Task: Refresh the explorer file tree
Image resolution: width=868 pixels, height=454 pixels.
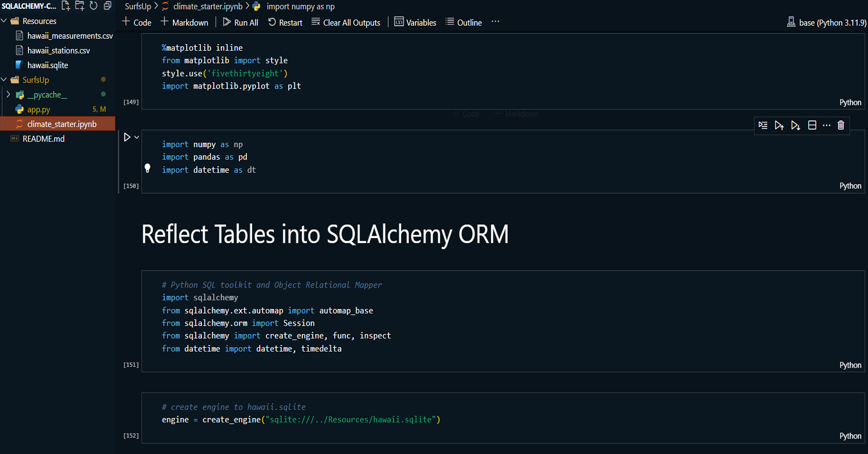Action: [x=94, y=6]
